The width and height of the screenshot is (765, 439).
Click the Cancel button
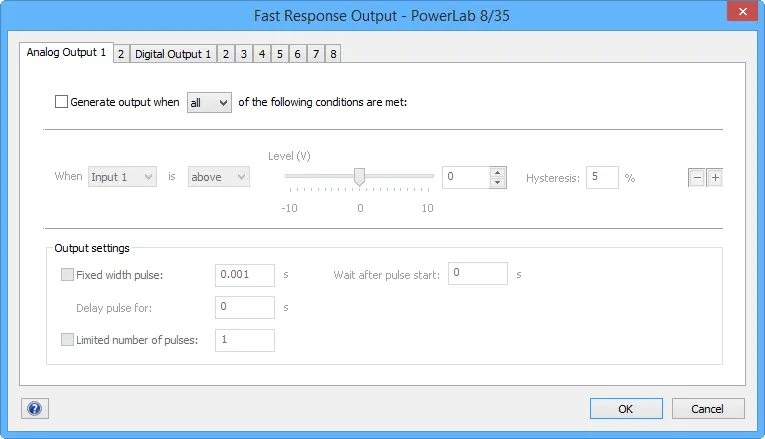click(x=708, y=408)
